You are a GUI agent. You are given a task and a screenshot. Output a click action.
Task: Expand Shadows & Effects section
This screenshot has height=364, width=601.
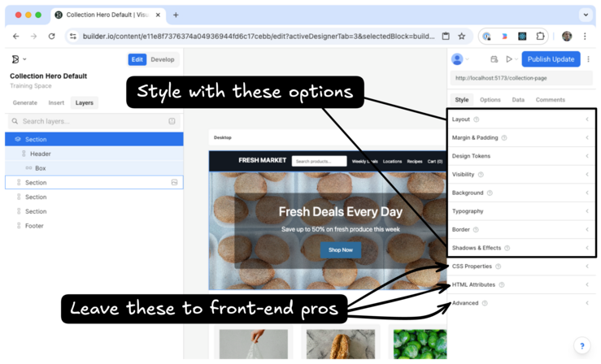(x=521, y=248)
